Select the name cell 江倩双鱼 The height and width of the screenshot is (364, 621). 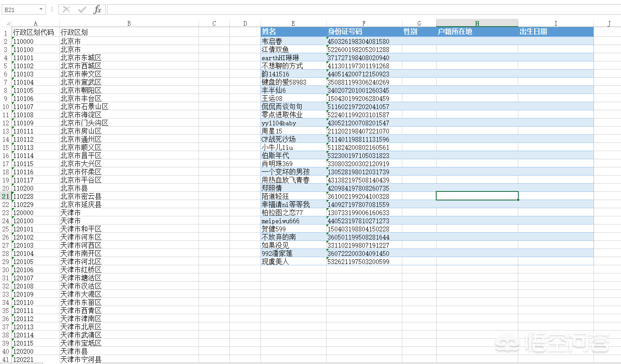coord(293,49)
